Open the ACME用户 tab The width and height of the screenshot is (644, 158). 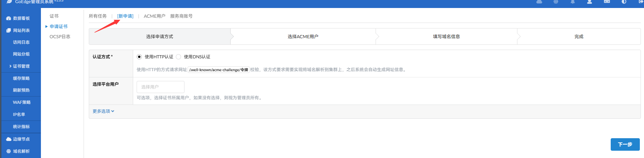coord(154,16)
